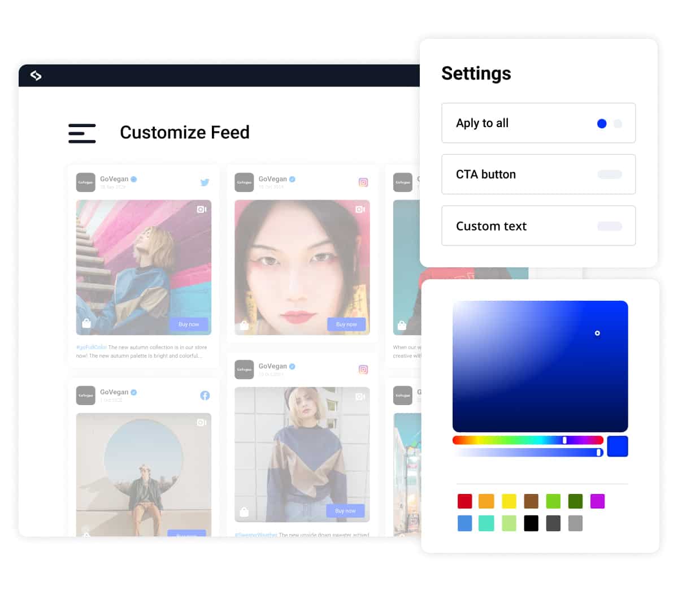Click Buy now on the sweater photo
This screenshot has width=678, height=616.
pos(346,511)
